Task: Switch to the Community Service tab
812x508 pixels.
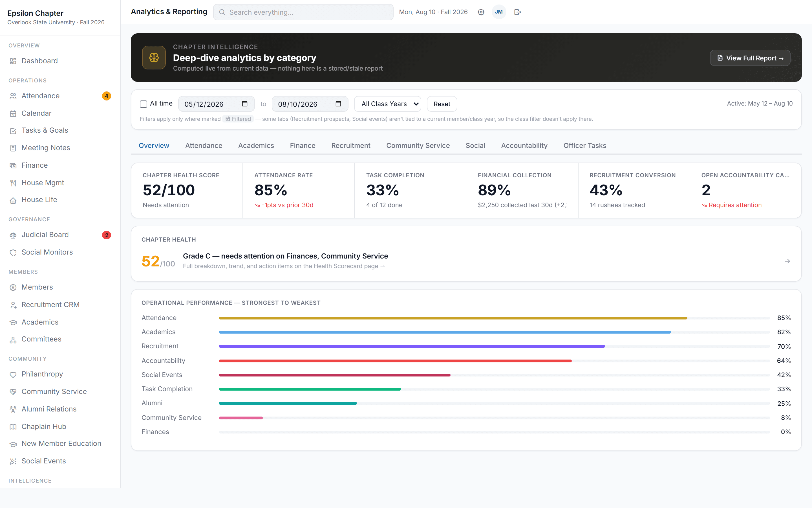Action: (x=418, y=146)
